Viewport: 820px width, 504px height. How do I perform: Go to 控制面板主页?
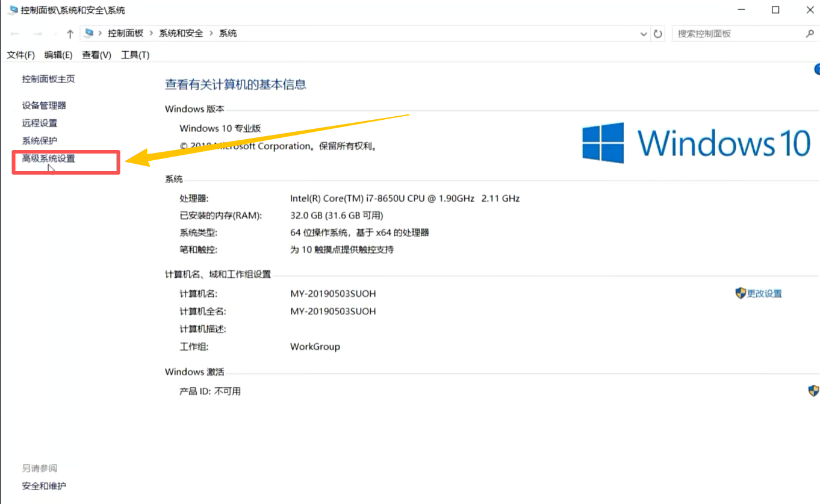pos(49,79)
